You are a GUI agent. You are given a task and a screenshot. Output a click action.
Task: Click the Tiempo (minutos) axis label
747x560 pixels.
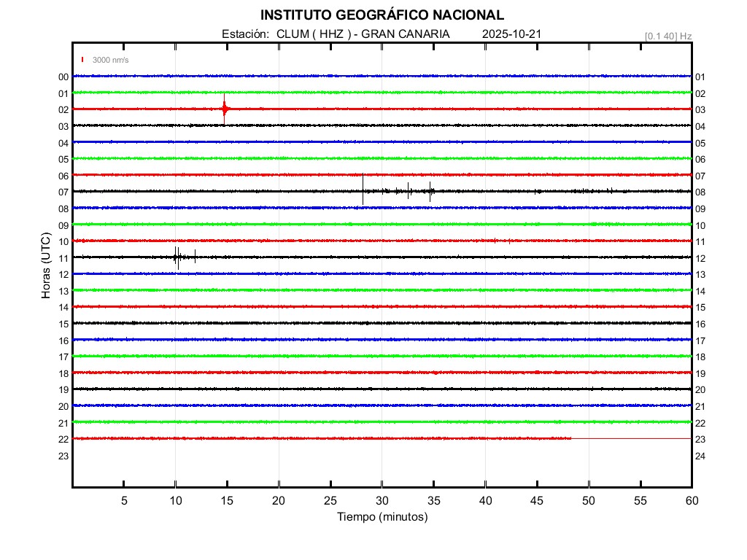click(382, 517)
